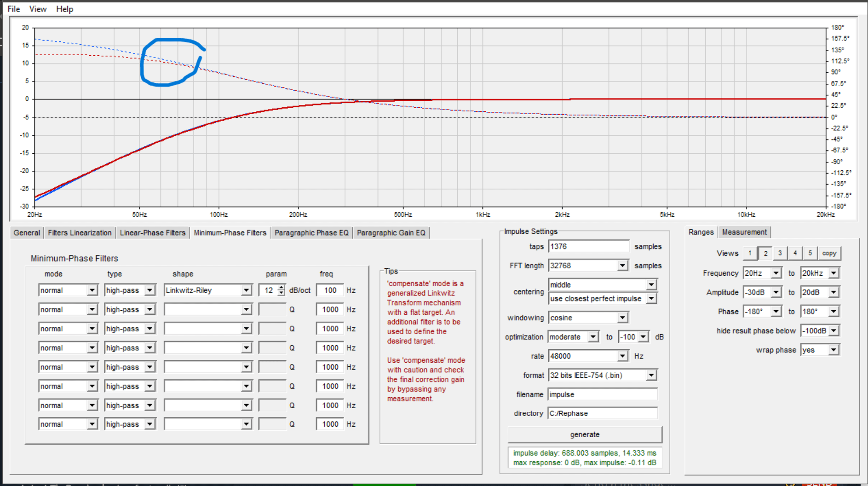This screenshot has height=486, width=868.
Task: Click the impulse delay status text
Action: 585,453
